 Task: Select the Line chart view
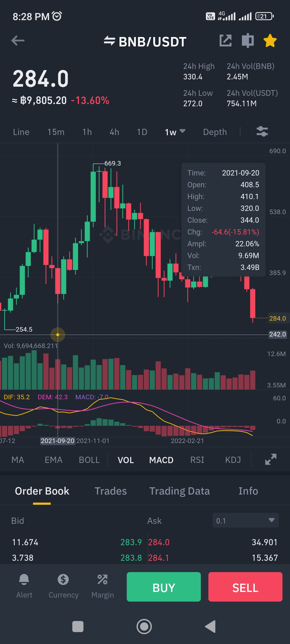coord(21,132)
